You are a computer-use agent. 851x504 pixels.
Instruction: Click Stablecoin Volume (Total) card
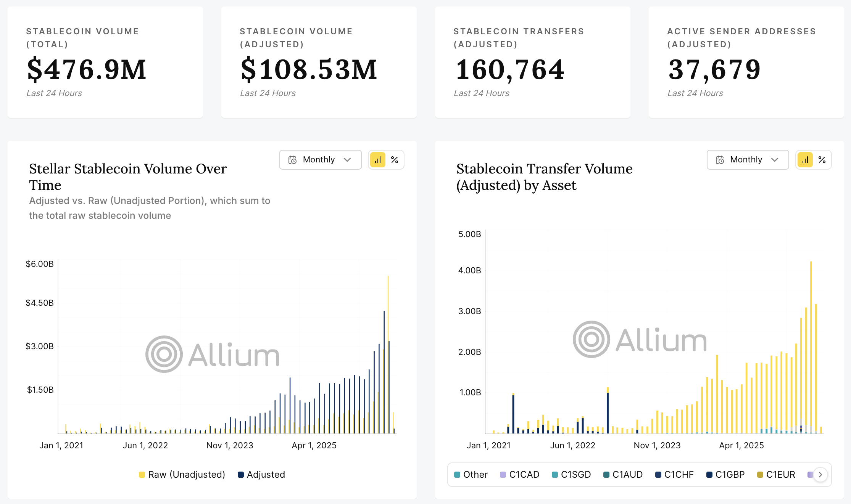[x=105, y=62]
